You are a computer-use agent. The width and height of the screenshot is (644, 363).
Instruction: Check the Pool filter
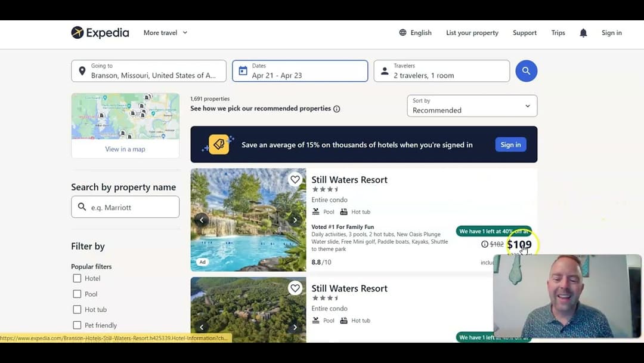click(77, 294)
